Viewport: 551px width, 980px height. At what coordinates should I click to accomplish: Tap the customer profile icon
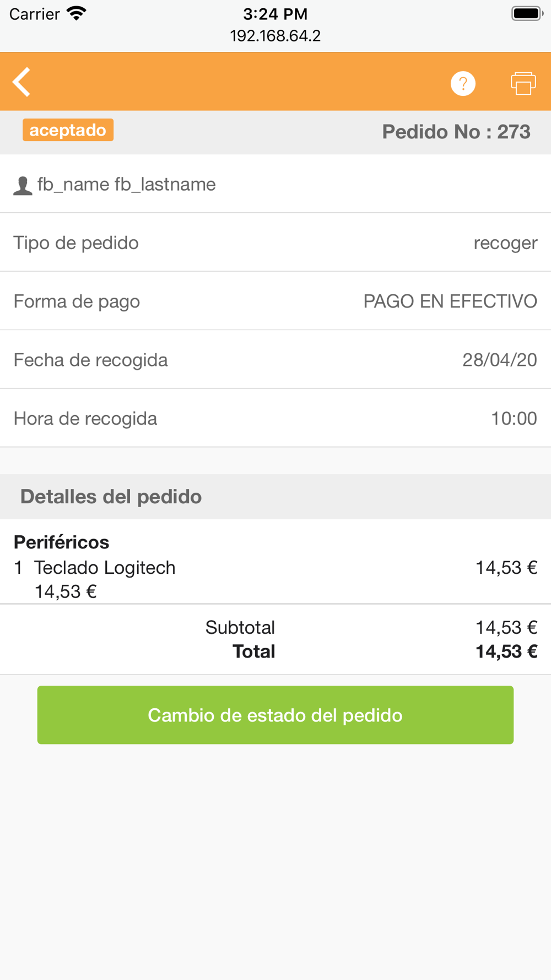click(x=23, y=186)
